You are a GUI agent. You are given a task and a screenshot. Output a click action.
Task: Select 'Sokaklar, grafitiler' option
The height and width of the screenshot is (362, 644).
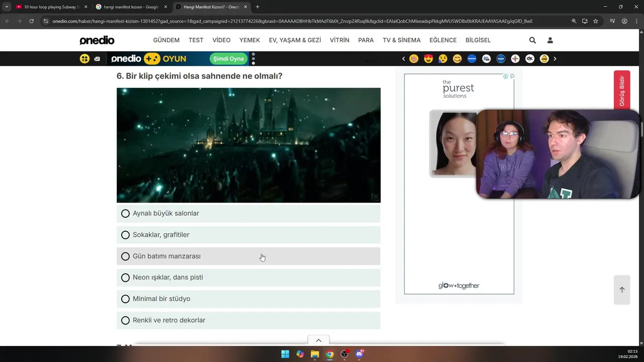click(249, 235)
